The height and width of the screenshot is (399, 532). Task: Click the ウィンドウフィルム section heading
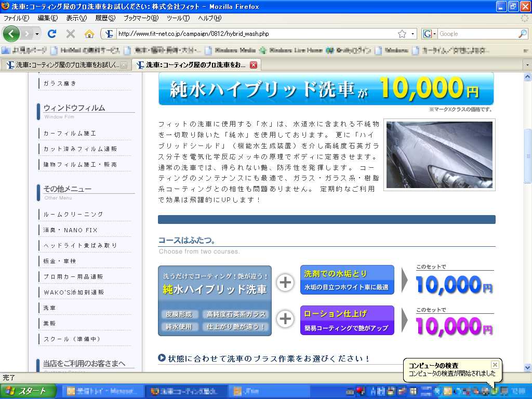[74, 108]
